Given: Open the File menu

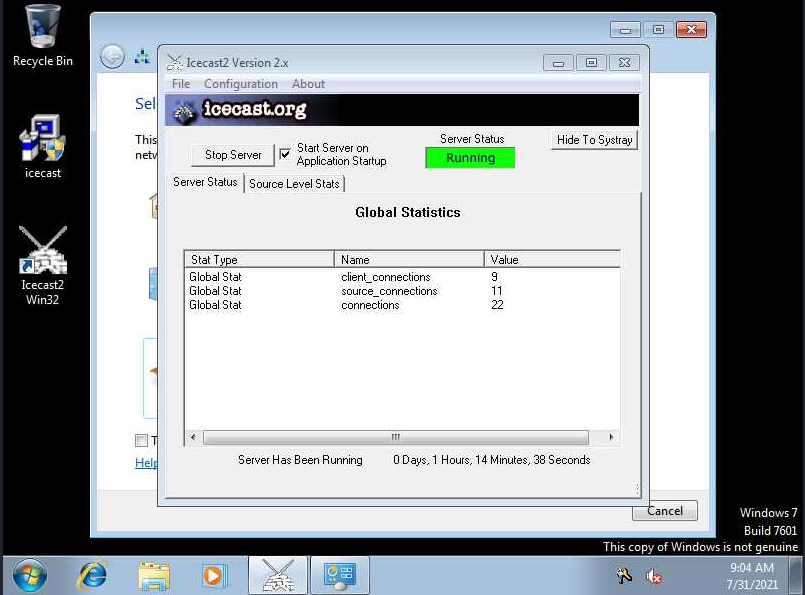Looking at the screenshot, I should (x=181, y=84).
